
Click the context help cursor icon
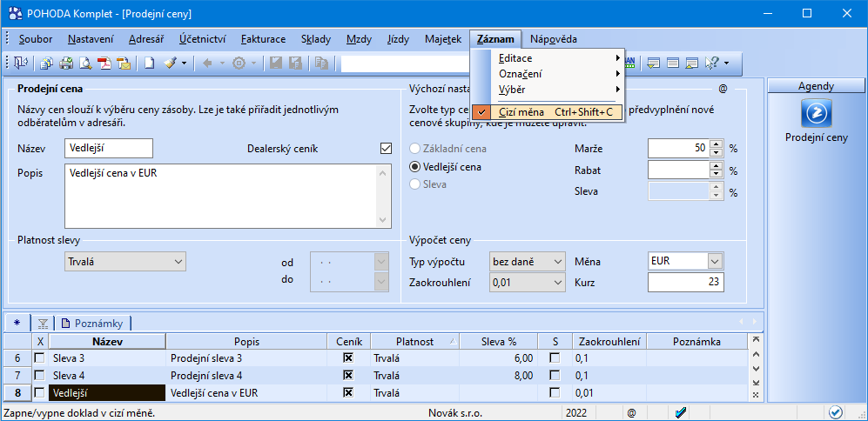pos(711,63)
